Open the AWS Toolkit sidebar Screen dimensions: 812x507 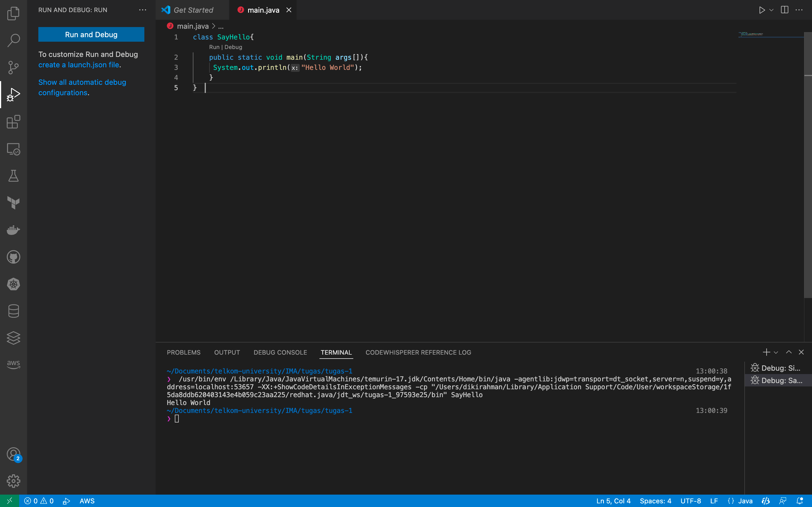click(x=14, y=364)
